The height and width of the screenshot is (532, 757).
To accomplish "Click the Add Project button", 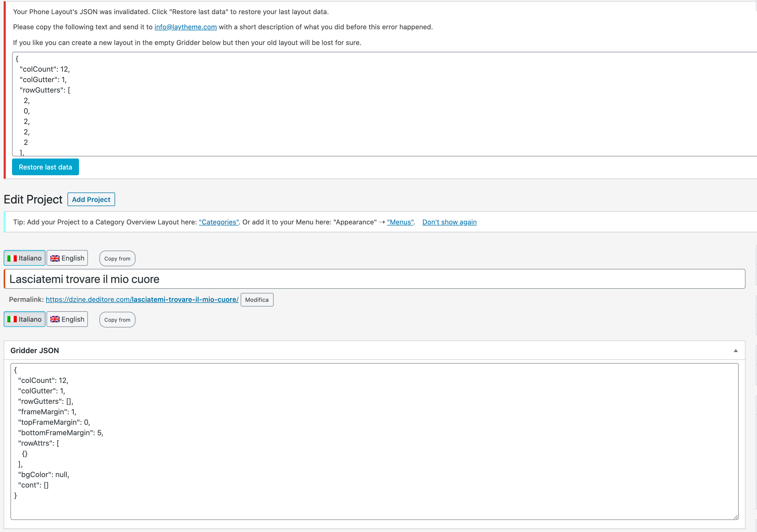I will coord(91,199).
